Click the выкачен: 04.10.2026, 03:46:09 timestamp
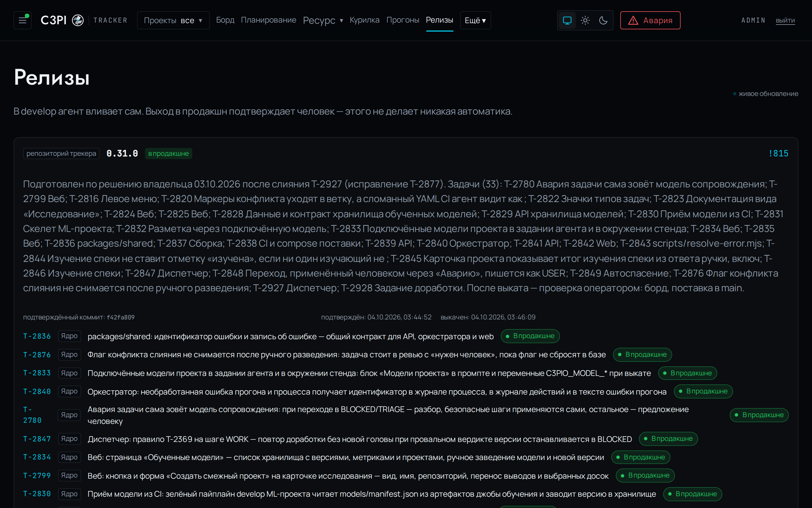This screenshot has width=812, height=508. point(488,317)
